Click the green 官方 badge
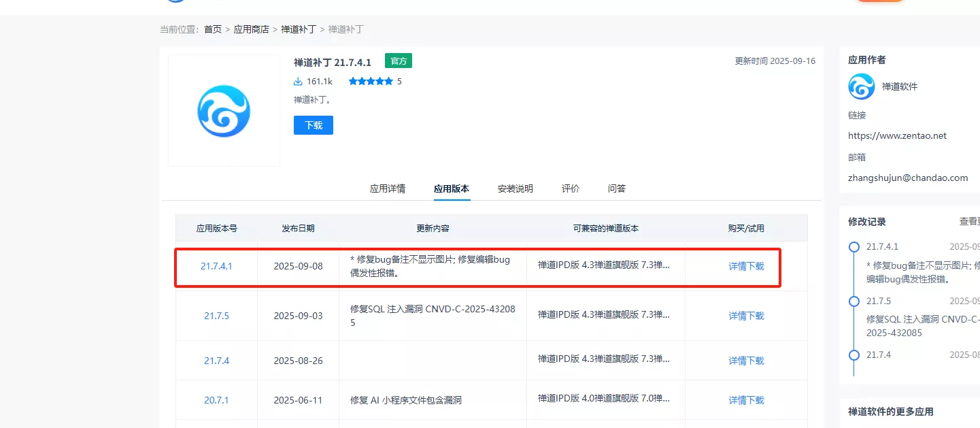This screenshot has height=428, width=980. tap(399, 61)
